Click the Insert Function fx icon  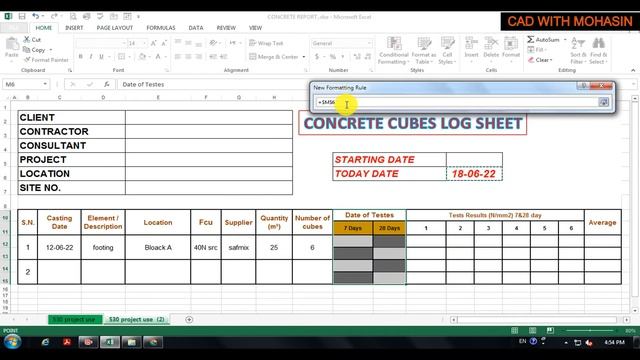(107, 84)
